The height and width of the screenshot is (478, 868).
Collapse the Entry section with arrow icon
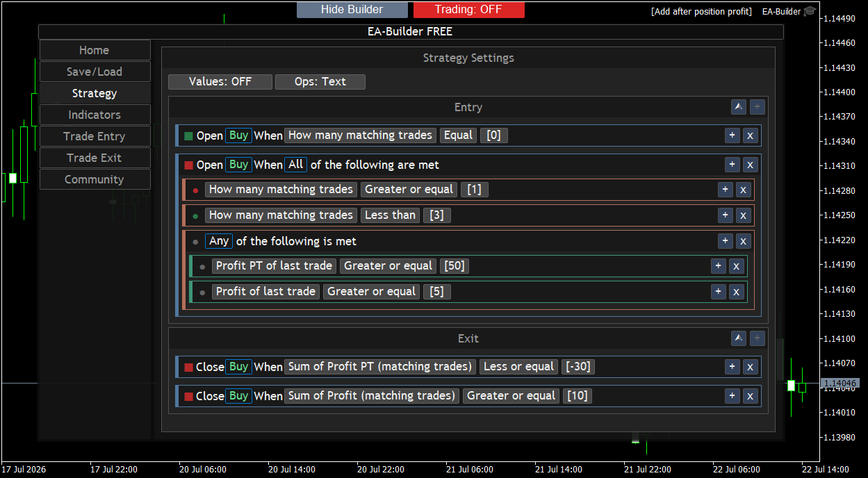click(739, 107)
